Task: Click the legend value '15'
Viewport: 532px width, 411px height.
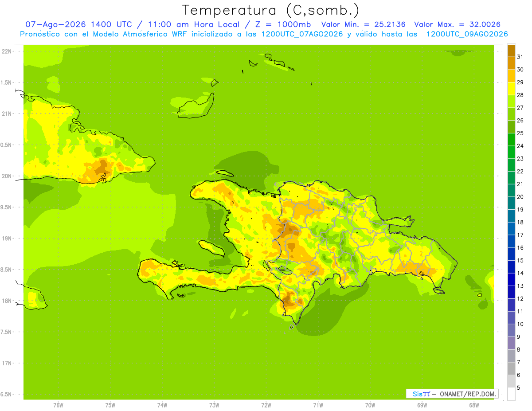Action: tap(520, 260)
